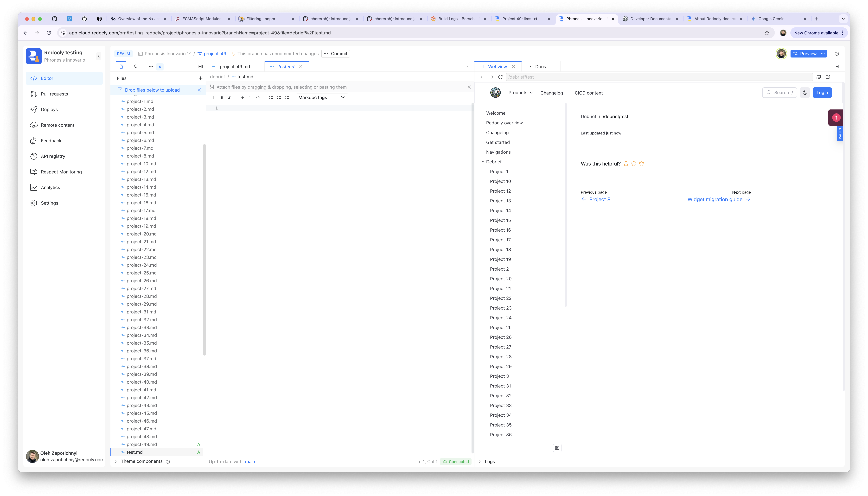Insert a link using the link icon
Viewport: 868px width, 496px height.
click(x=243, y=97)
